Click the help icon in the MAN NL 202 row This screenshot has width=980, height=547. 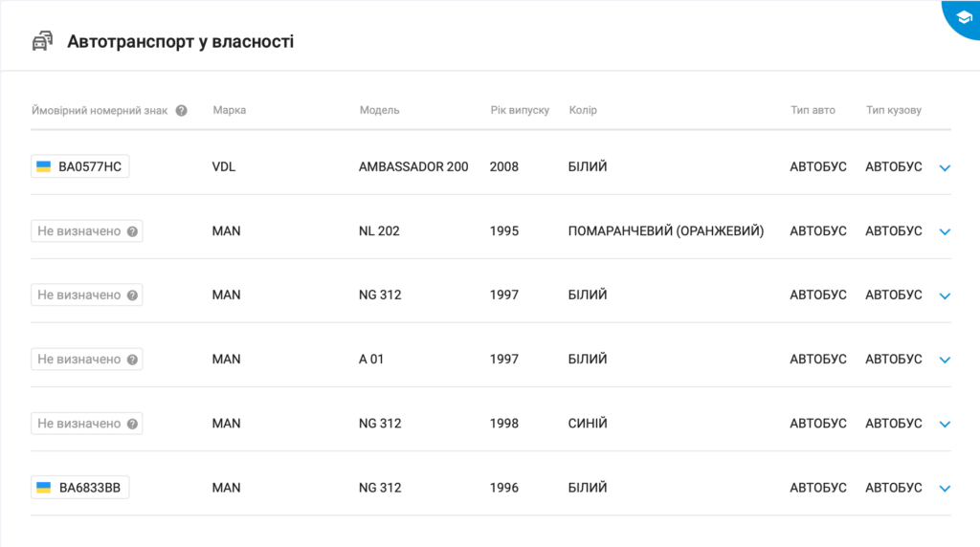pos(132,231)
